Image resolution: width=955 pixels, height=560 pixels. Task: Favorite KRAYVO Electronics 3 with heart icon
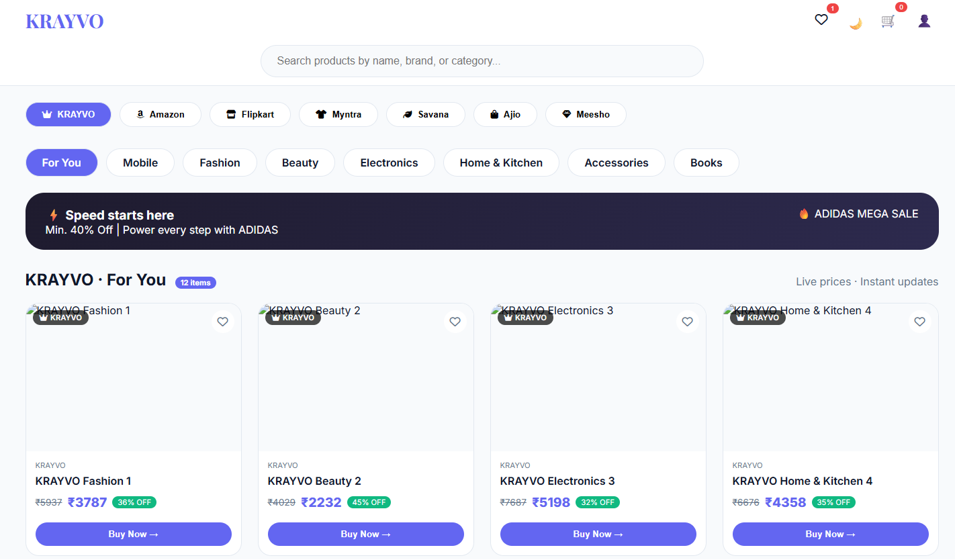pos(687,322)
